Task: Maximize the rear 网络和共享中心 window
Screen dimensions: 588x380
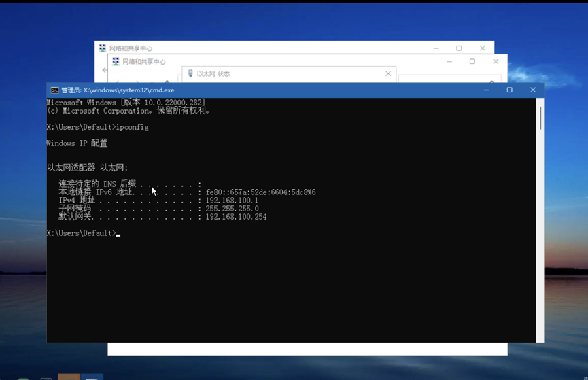Action: 459,48
